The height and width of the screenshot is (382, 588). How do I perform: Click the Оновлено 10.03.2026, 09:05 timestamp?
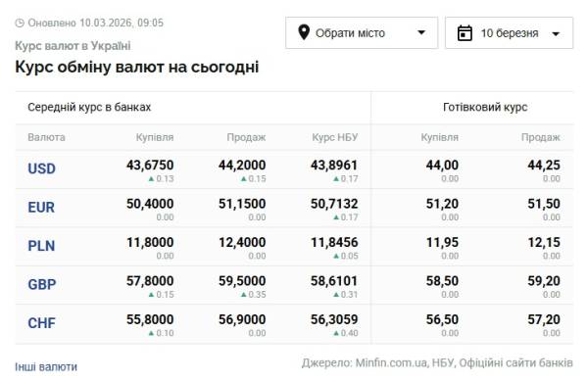click(96, 23)
